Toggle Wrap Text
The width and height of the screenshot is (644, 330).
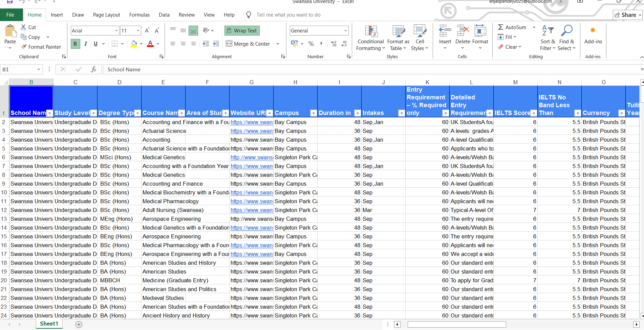tap(242, 30)
